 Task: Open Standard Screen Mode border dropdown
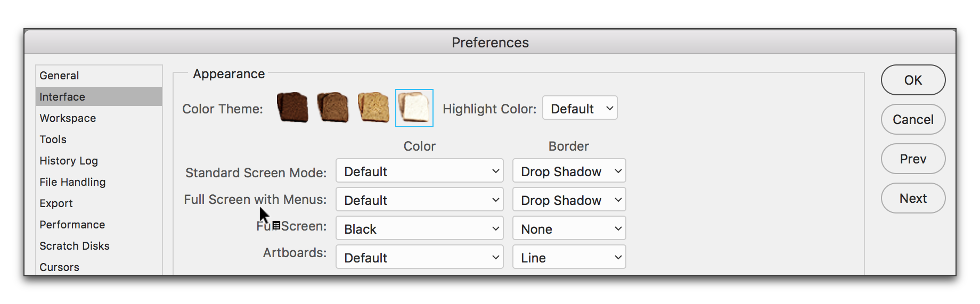coord(569,171)
